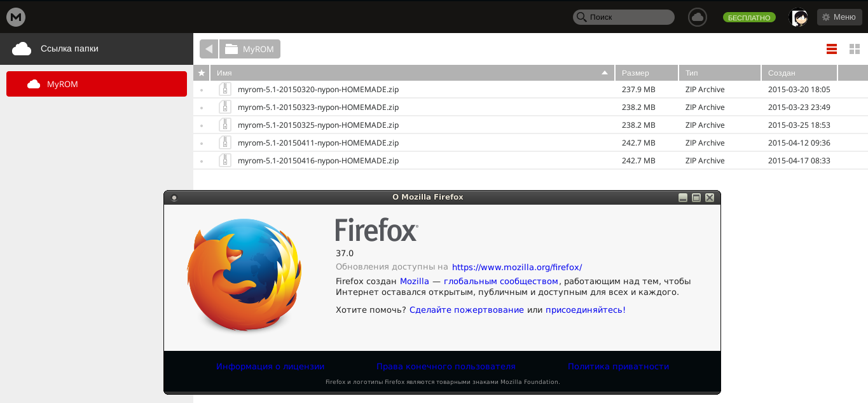The height and width of the screenshot is (403, 868).
Task: Click the MEGA logo icon
Action: [16, 17]
